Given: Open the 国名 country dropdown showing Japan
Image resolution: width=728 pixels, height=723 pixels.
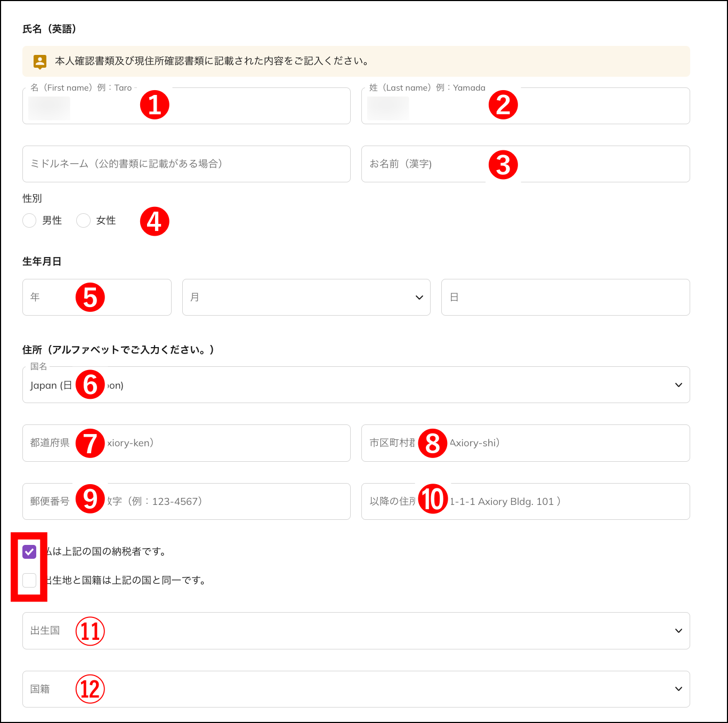Looking at the screenshot, I should [356, 384].
